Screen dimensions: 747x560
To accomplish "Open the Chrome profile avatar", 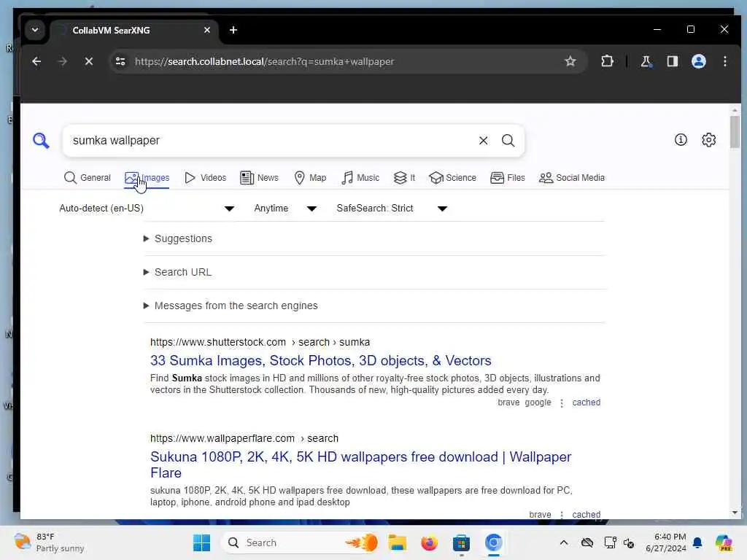I will pos(698,61).
